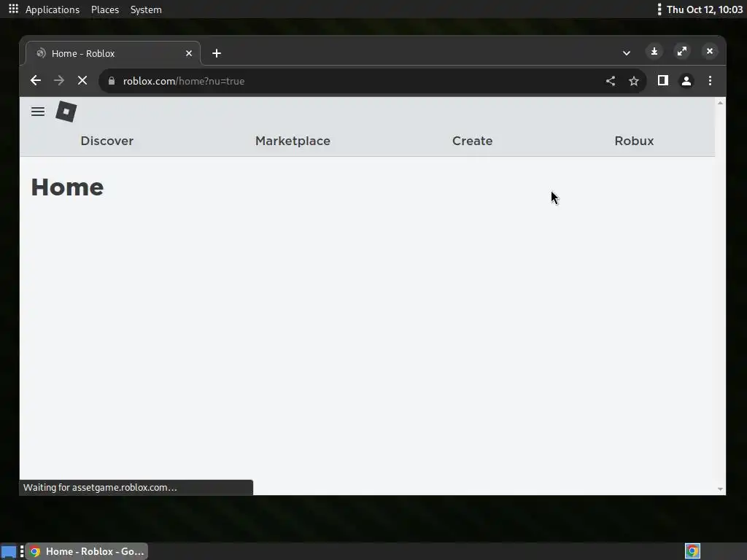Click the Roblox logo icon
Image resolution: width=747 pixels, height=560 pixels.
pos(66,112)
